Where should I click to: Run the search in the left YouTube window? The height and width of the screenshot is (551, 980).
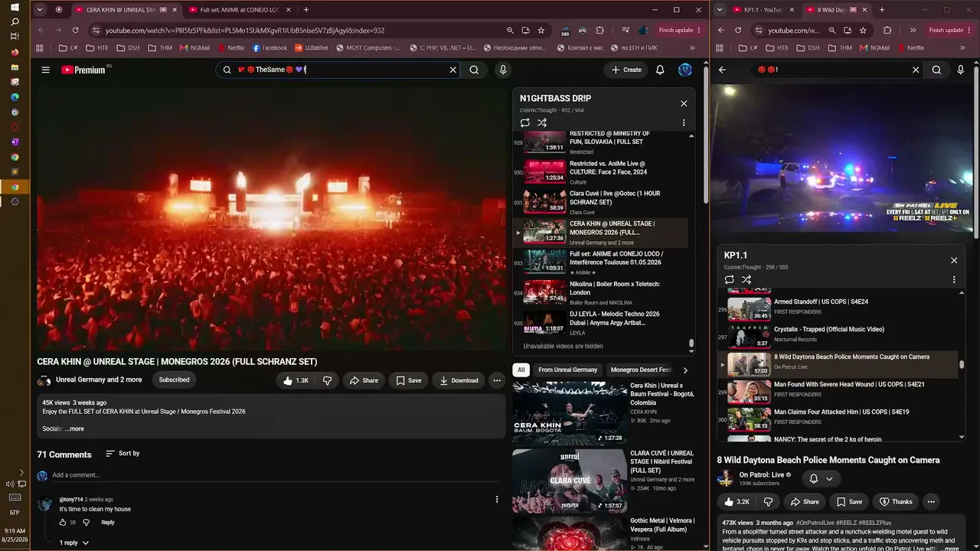pyautogui.click(x=474, y=70)
